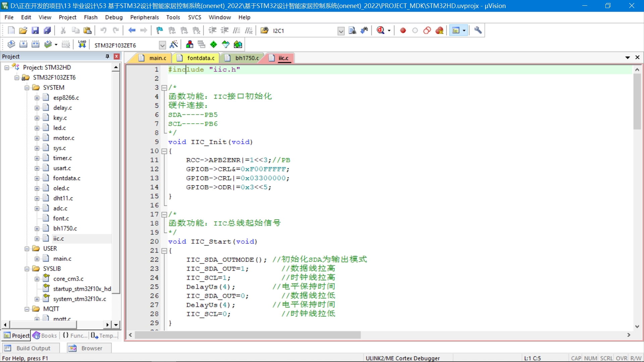Switch to the Functions tab
This screenshot has width=644, height=362.
coord(75,336)
